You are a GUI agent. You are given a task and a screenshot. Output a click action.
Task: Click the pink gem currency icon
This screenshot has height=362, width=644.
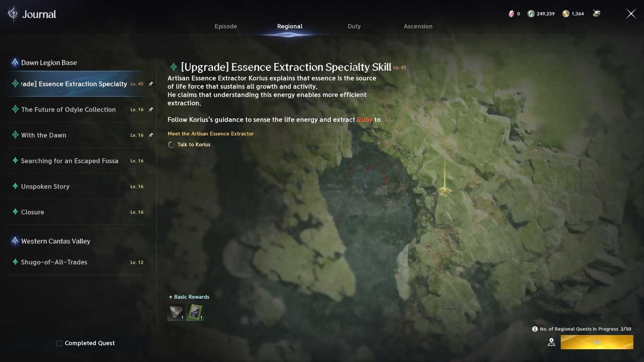click(x=511, y=14)
